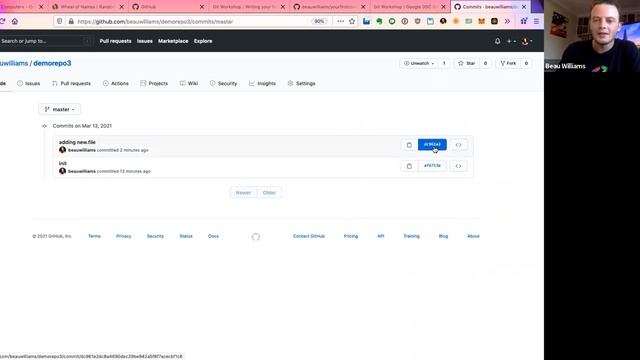Screen dimensions: 640x360
Task: Close the Commits browser tab
Action: (x=524, y=7)
